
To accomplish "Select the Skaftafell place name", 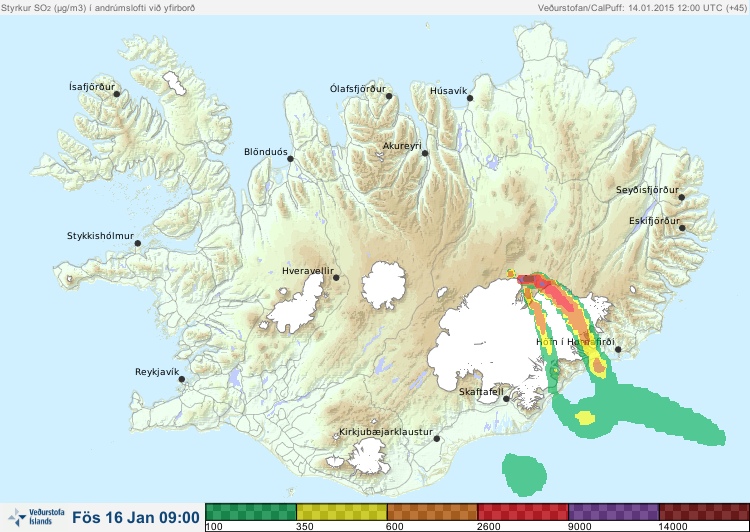I will (481, 392).
